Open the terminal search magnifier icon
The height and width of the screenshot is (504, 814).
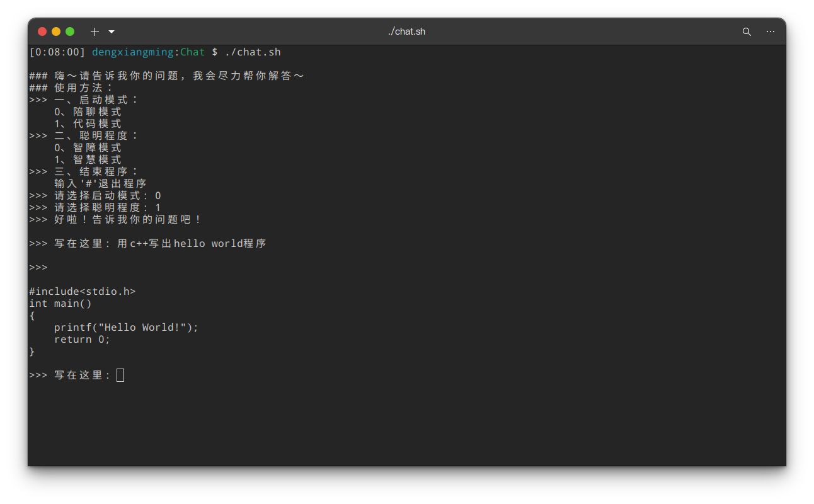(x=747, y=31)
